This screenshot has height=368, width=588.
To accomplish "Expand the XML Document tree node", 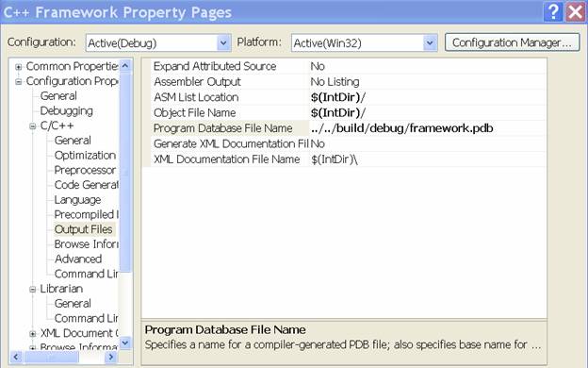I will (x=33, y=333).
